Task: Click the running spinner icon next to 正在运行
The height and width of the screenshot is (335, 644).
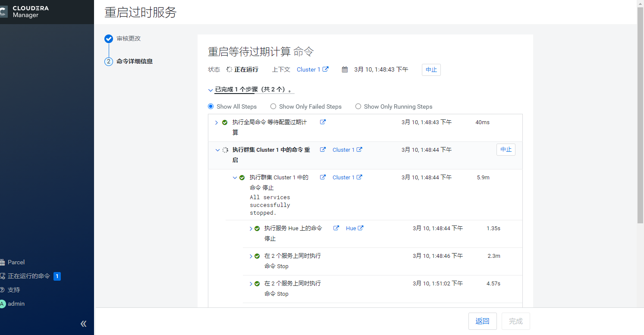Action: coord(229,69)
